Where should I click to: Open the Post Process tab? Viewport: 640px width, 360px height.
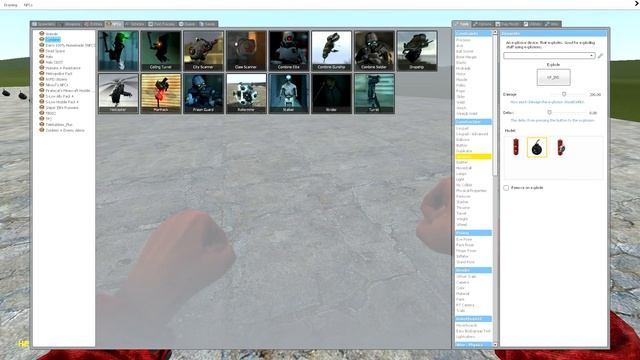click(x=162, y=24)
